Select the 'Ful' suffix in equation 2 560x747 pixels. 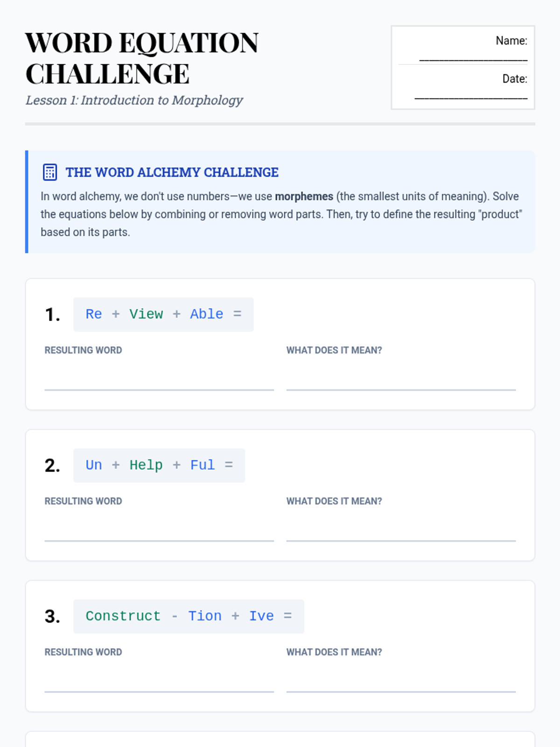coord(203,465)
